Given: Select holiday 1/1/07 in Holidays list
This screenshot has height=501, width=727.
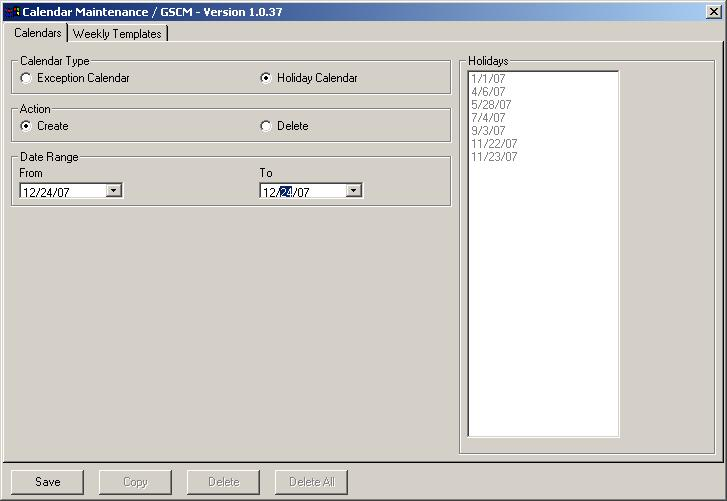Looking at the screenshot, I should coord(488,79).
